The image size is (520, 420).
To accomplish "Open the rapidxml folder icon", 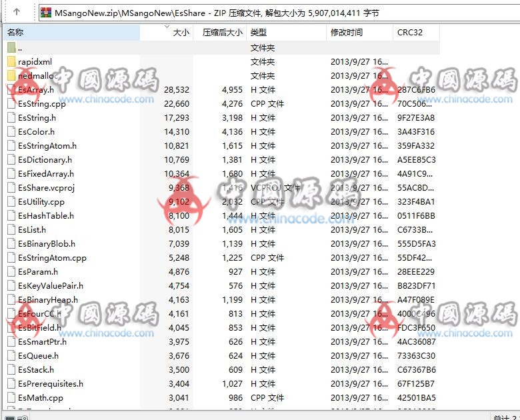I will pos(11,61).
